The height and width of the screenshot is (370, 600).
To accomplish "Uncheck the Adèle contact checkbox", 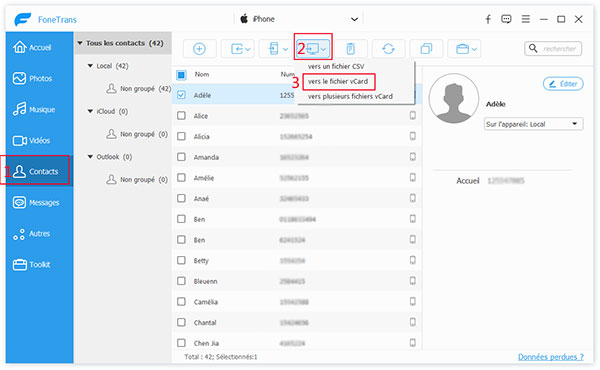I will point(181,95).
